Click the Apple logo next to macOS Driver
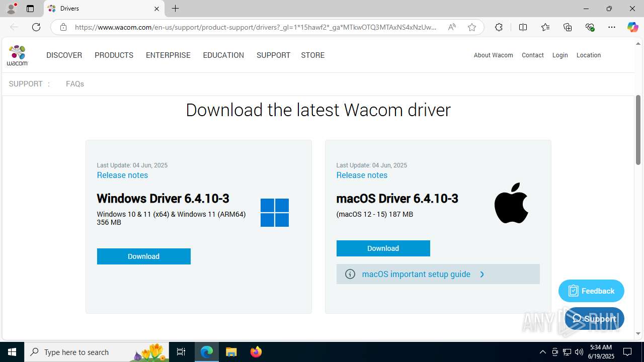 tap(511, 203)
